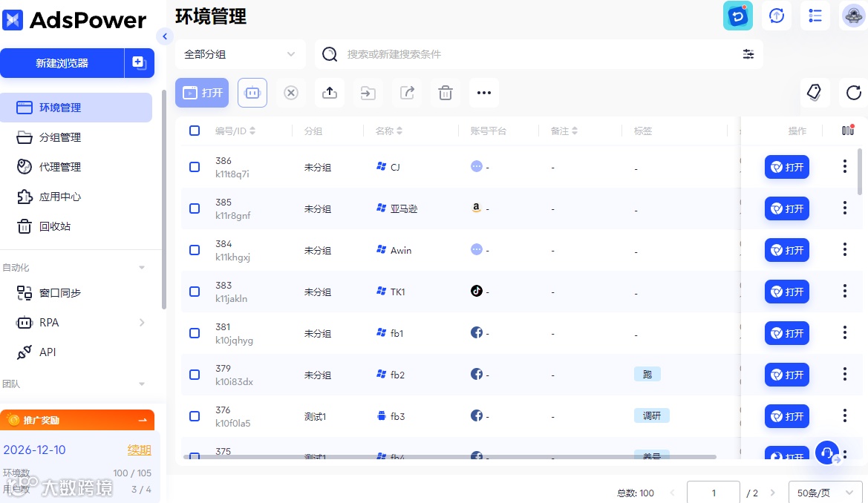The width and height of the screenshot is (868, 503).
Task: Open the browser for profile 385 亚马逊
Action: tap(786, 208)
